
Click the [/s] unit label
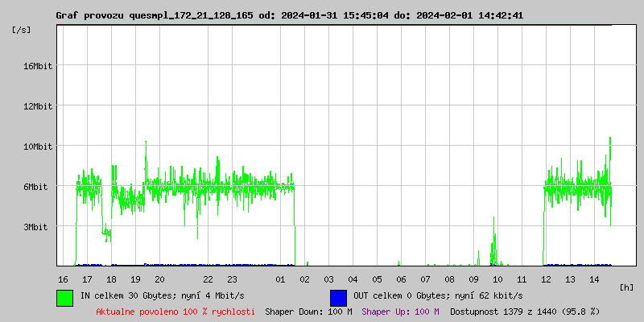tap(23, 30)
